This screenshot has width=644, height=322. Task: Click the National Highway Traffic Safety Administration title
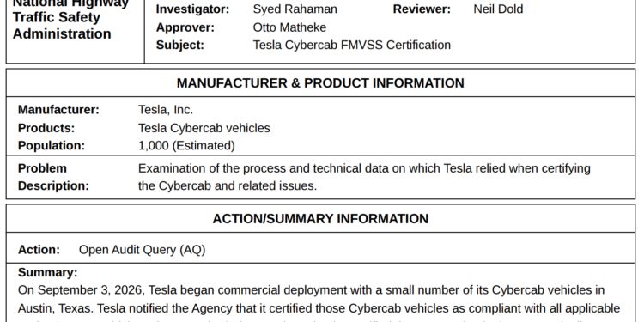tap(70, 18)
